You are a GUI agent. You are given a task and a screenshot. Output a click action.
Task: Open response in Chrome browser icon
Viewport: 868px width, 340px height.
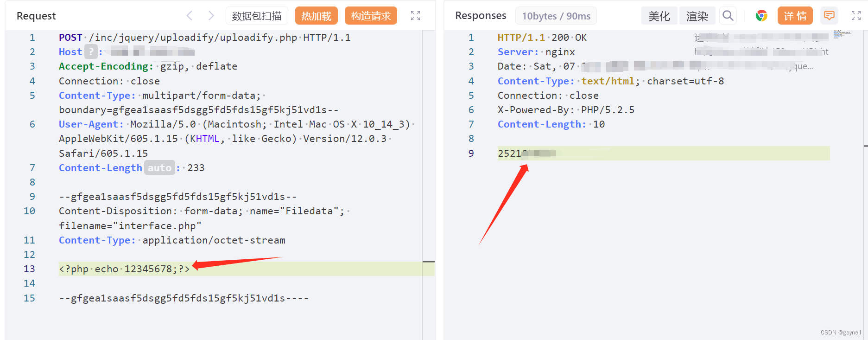(761, 16)
